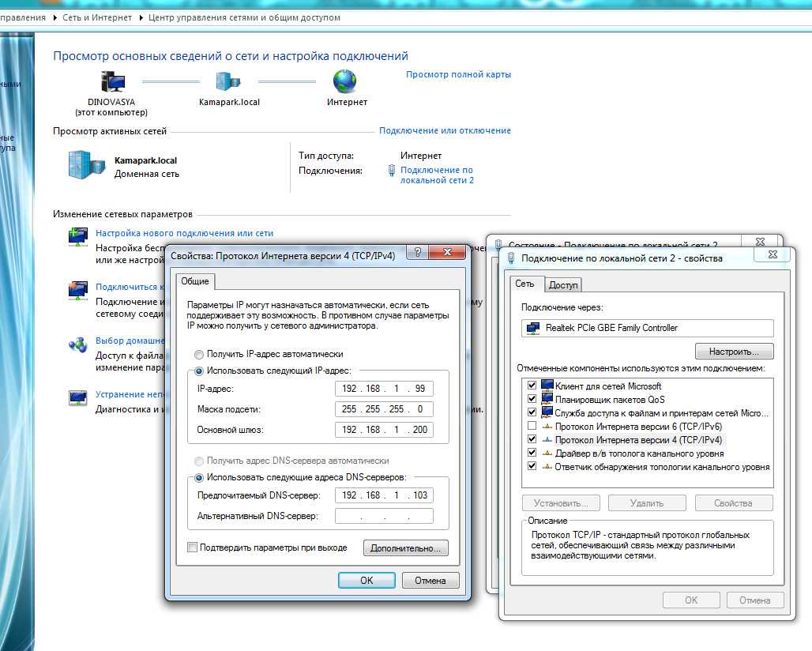Select 'Получить IP-адрес автоматически' radio button
The width and height of the screenshot is (812, 651).
pos(199,355)
